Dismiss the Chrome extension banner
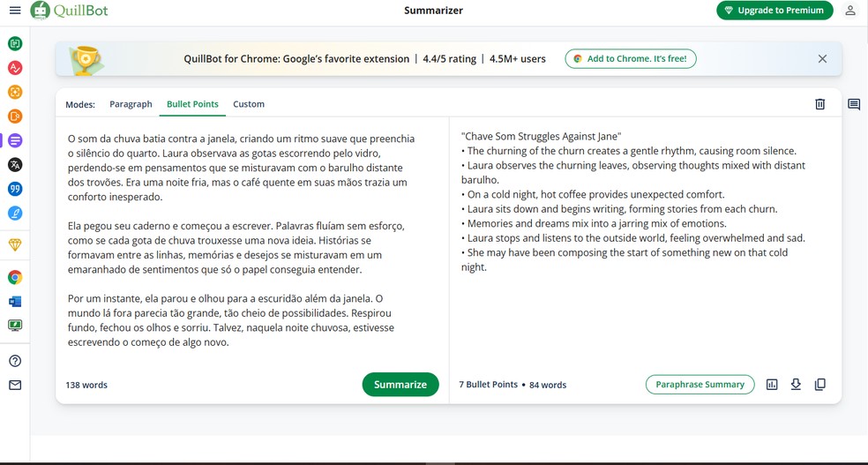The width and height of the screenshot is (868, 465). (823, 59)
